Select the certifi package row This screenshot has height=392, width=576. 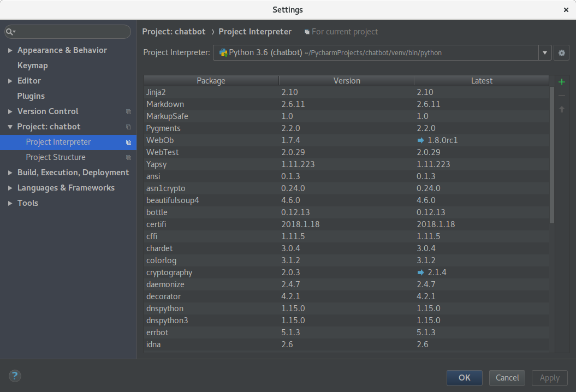[x=346, y=224]
